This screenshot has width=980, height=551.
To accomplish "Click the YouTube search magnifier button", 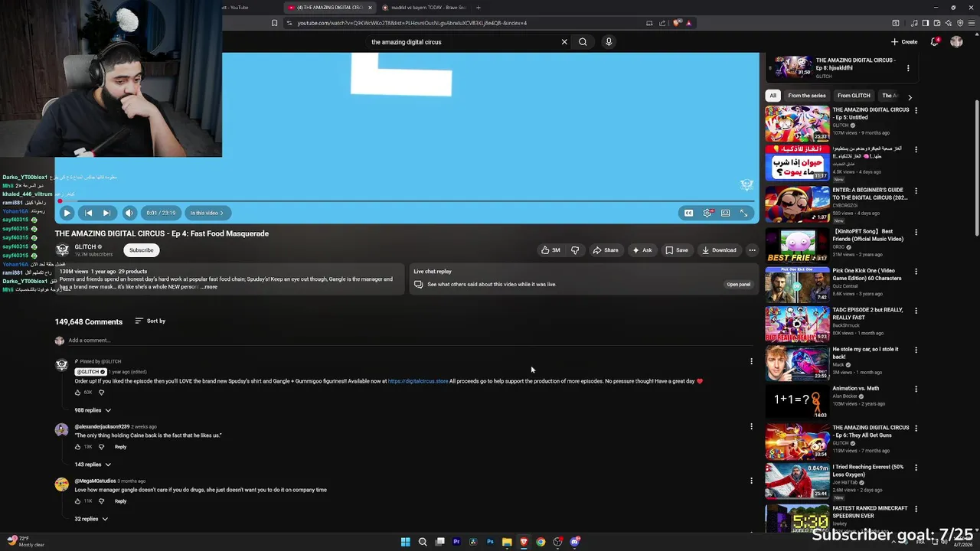I will [583, 42].
